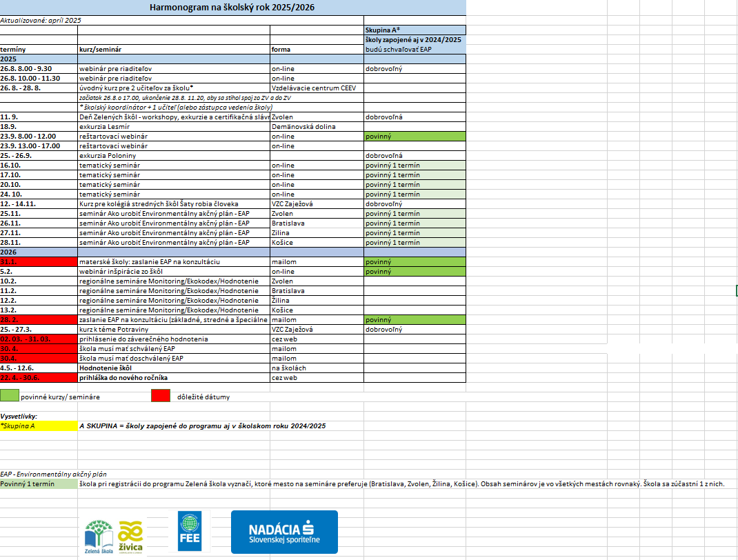Select the title 'Harmonogram na školský rok 2025/2026'
738x560 pixels.
[232, 7]
